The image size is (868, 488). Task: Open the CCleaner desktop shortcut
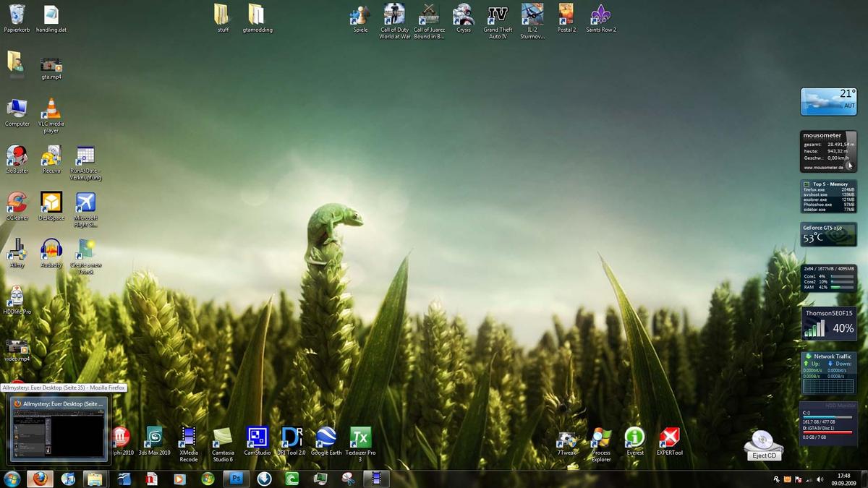pos(17,202)
